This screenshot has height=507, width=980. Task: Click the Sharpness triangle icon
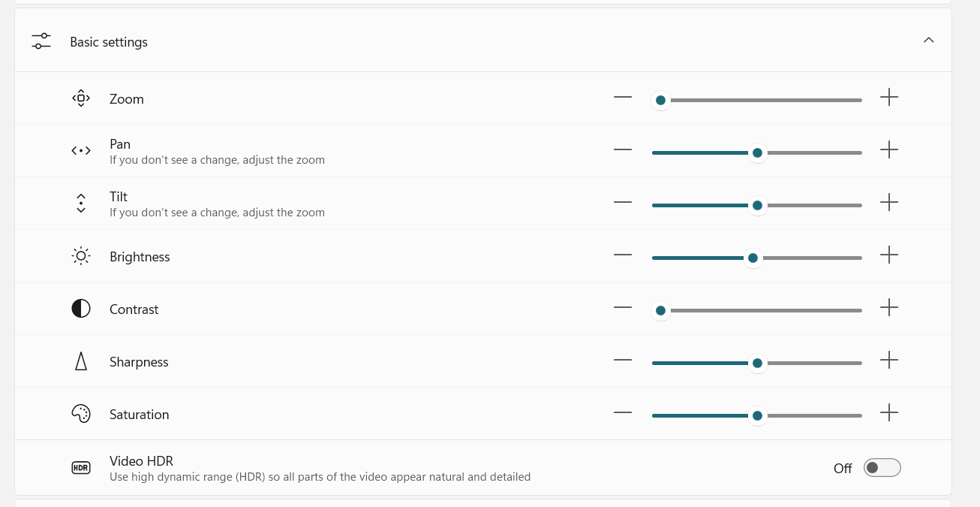81,361
